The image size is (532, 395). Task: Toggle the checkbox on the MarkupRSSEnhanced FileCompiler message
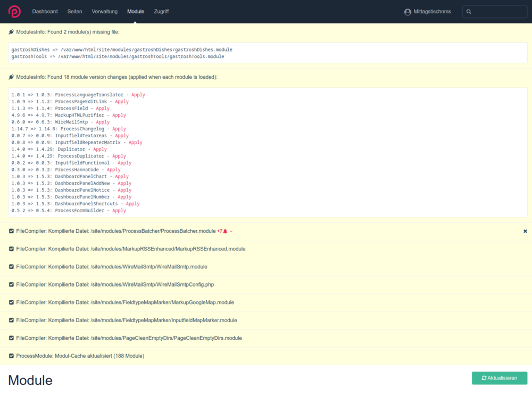[x=11, y=249]
